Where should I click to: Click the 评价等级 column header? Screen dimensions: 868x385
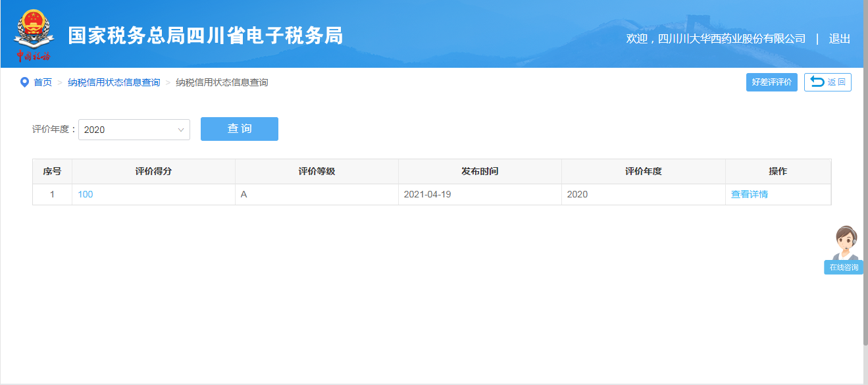point(317,171)
